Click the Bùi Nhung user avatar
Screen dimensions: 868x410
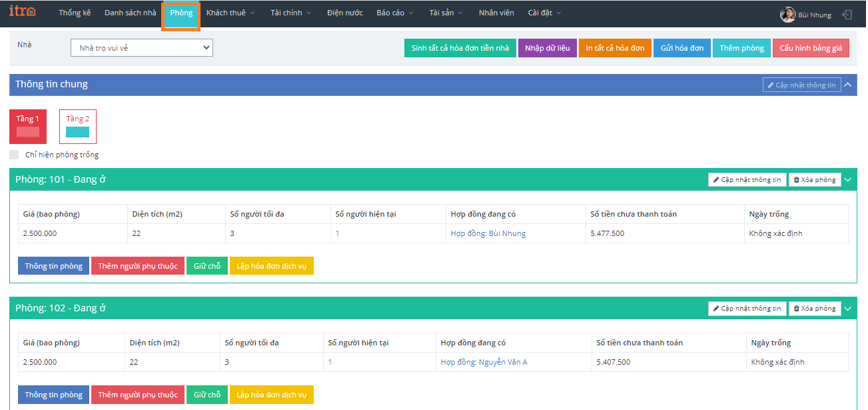787,15
